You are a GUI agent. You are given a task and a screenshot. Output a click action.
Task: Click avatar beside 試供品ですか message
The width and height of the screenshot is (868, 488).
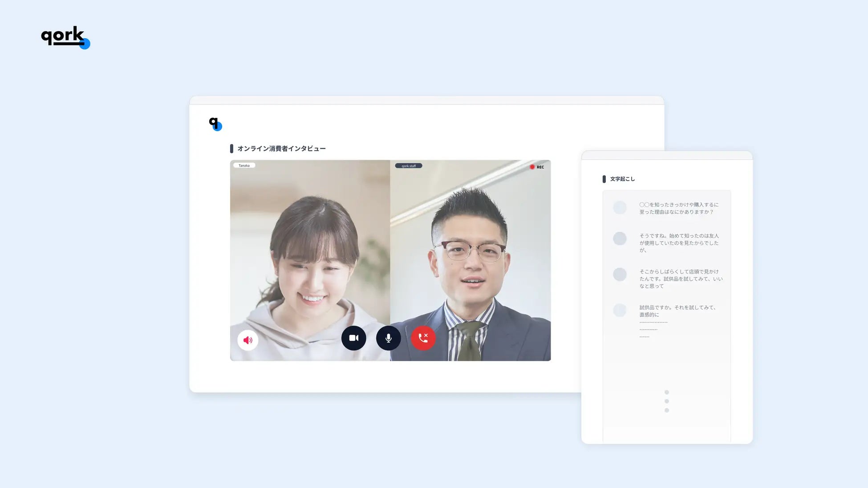620,310
